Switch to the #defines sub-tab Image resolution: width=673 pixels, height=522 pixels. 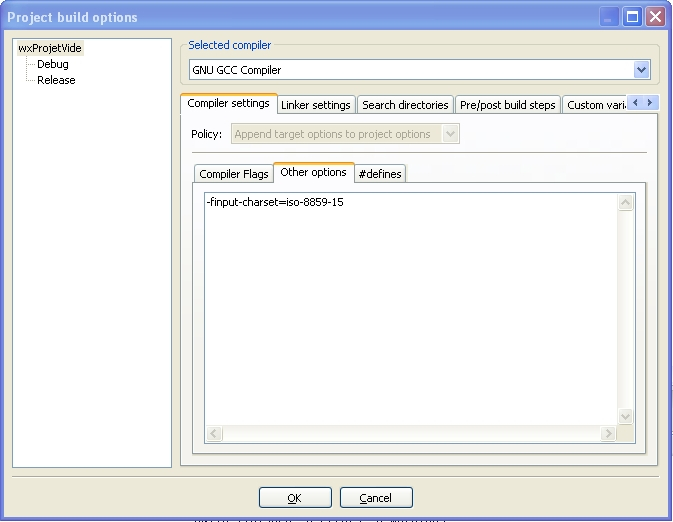(380, 174)
